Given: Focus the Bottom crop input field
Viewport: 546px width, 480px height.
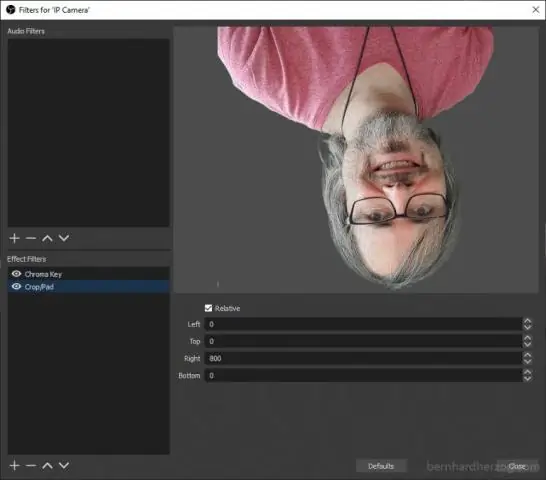Looking at the screenshot, I should pos(363,376).
